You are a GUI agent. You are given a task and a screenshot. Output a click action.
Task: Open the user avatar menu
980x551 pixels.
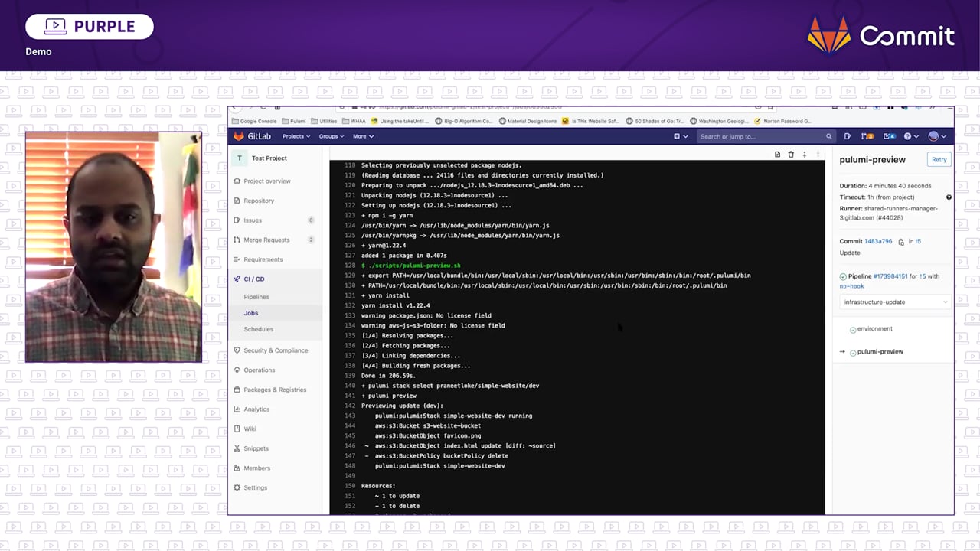click(x=937, y=136)
